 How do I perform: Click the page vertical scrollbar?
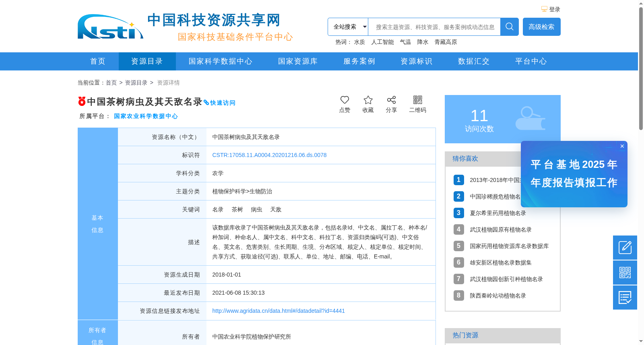click(x=641, y=68)
